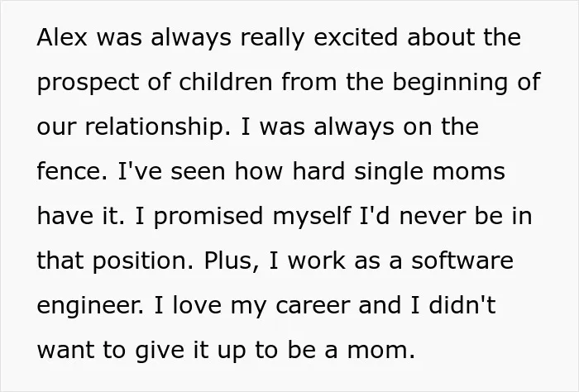This screenshot has height=392, width=579.
Task: Click the word "didn't" ending the seventh line
Action: tap(462, 305)
